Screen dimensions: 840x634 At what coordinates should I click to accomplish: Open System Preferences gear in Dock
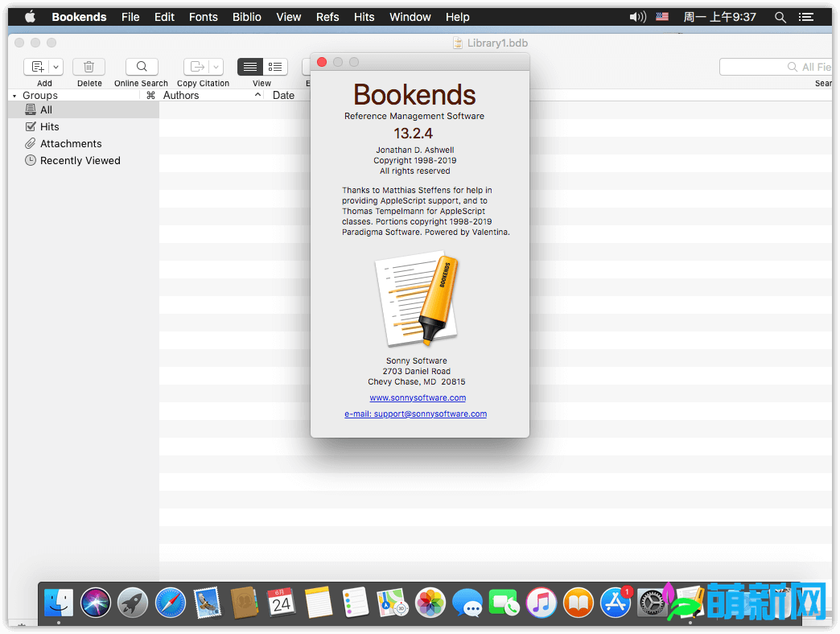tap(652, 603)
